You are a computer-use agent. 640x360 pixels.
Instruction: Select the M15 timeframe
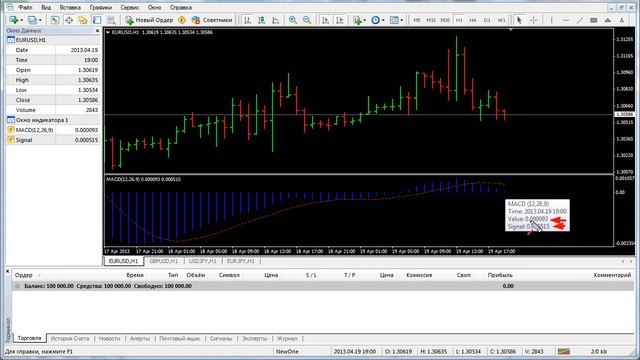(x=431, y=20)
